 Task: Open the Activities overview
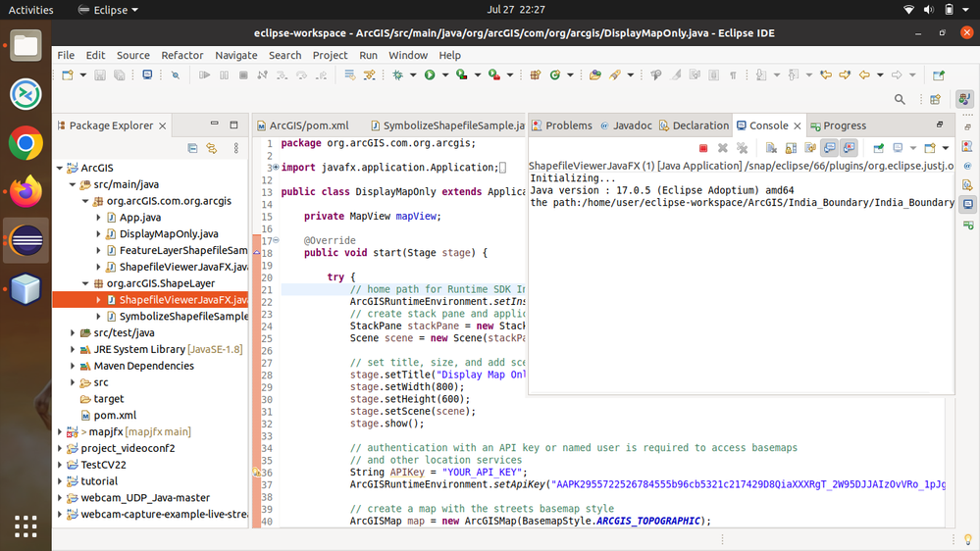[30, 10]
